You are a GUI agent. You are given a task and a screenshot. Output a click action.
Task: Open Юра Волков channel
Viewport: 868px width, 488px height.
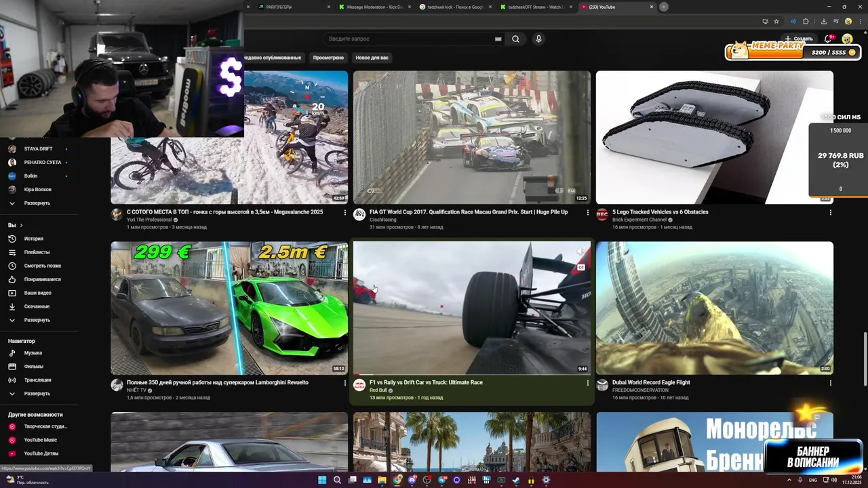[37, 189]
